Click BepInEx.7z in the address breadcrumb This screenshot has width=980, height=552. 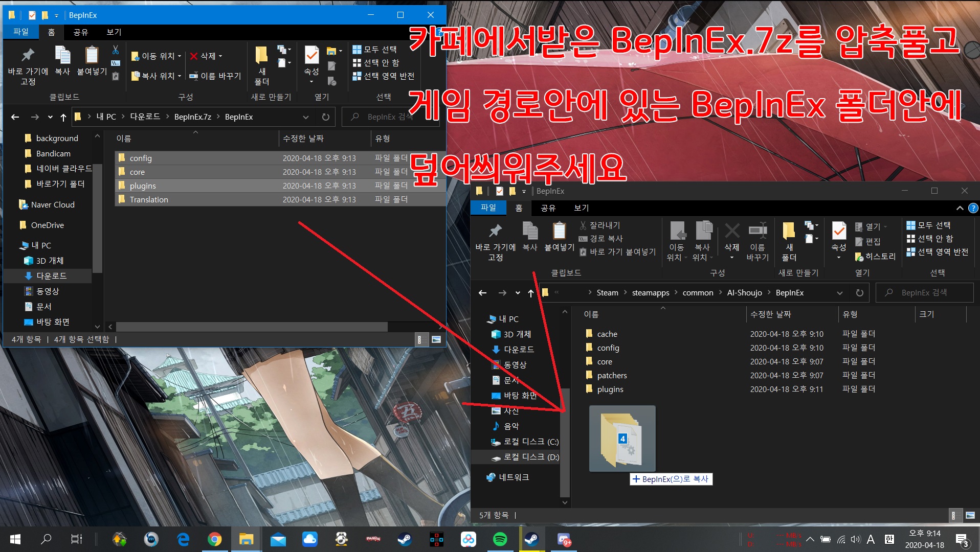[x=193, y=117]
